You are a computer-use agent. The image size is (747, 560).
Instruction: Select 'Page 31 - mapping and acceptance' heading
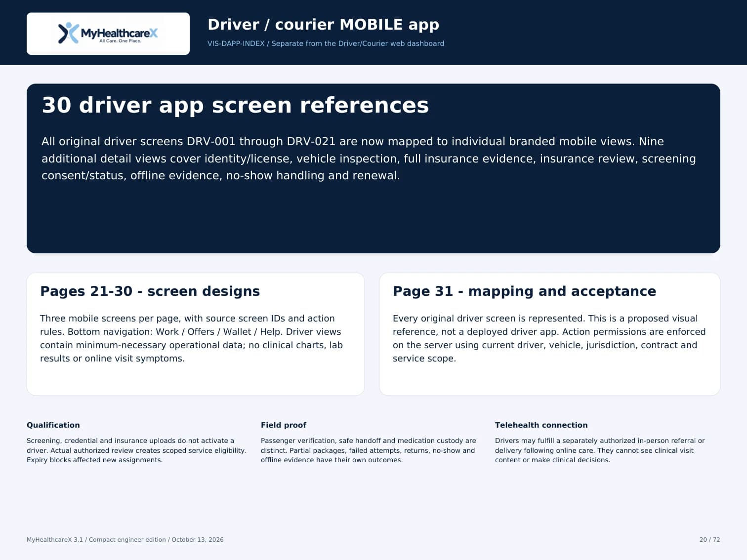524,291
